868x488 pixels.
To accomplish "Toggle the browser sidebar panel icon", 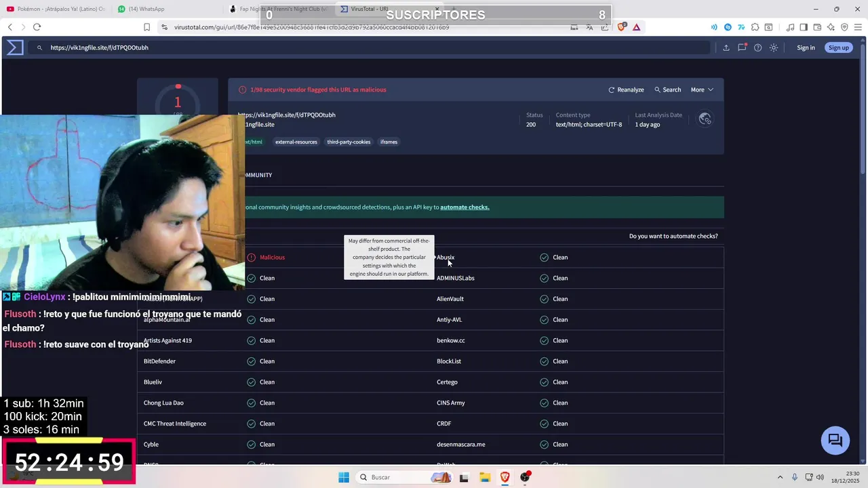I will tap(804, 27).
